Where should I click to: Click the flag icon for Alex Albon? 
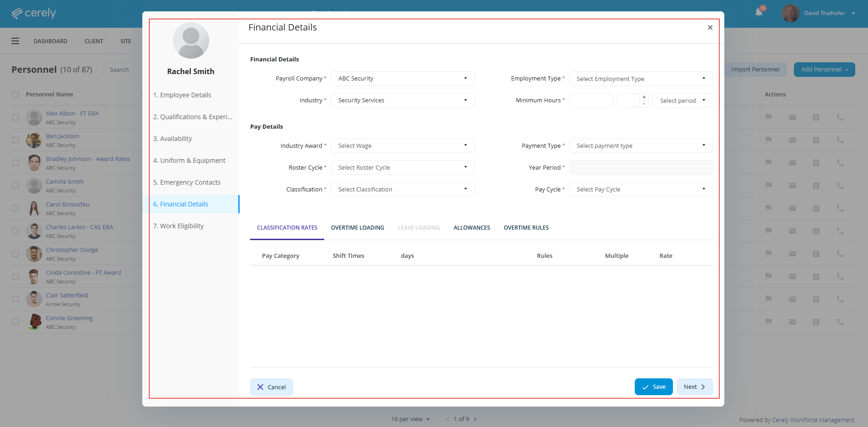[768, 117]
